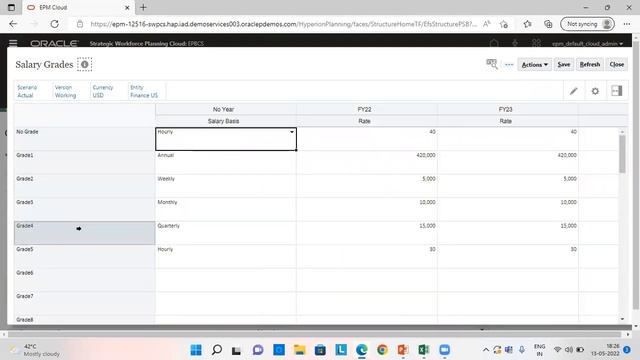Image resolution: width=640 pixels, height=360 pixels.
Task: Click the ENG IN language indicator
Action: 540,350
